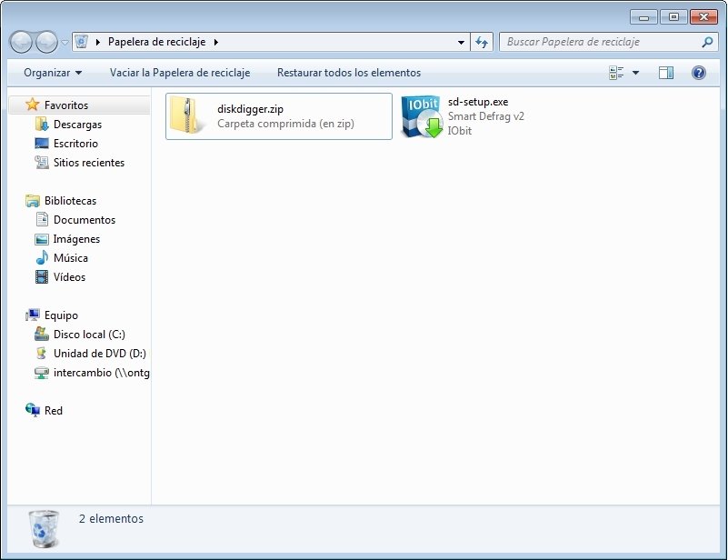Viewport: 728px width, 560px height.
Task: Open Escritorio in the sidebar
Action: 75,144
